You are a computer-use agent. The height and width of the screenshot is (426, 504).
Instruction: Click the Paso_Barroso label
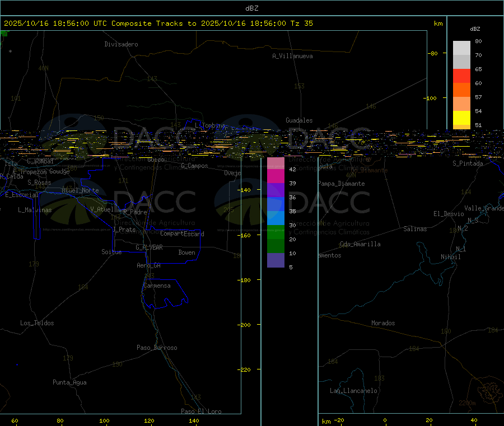[x=157, y=348]
